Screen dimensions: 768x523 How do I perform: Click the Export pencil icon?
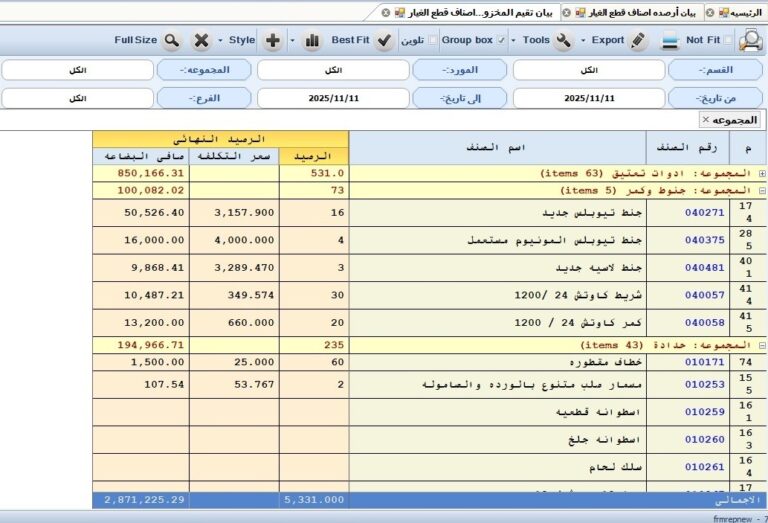tap(638, 40)
